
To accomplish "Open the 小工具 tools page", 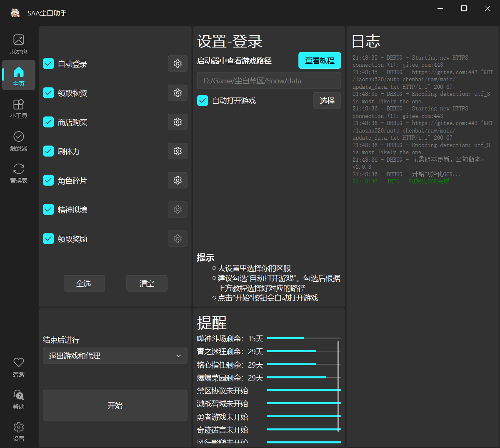I will tap(19, 108).
